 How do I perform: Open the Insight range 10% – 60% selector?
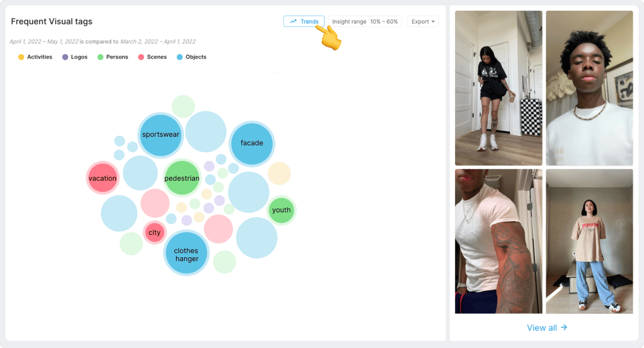[365, 22]
